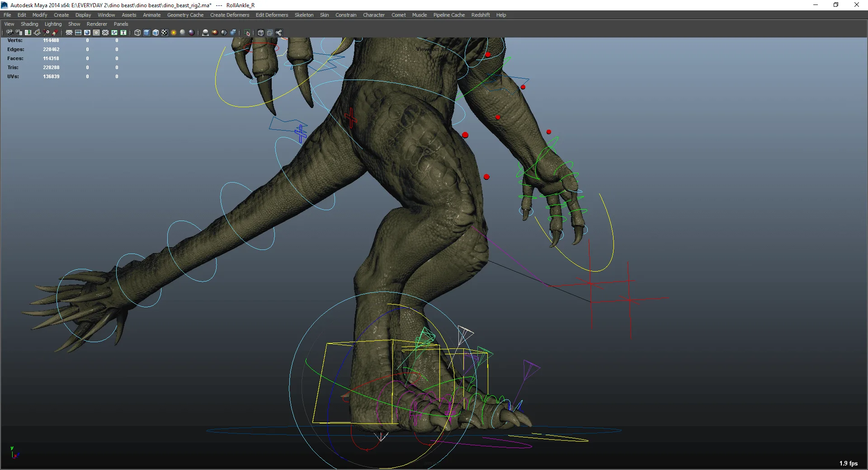Open the Muscle menu
Viewport: 868px width, 470px height.
pyautogui.click(x=420, y=15)
